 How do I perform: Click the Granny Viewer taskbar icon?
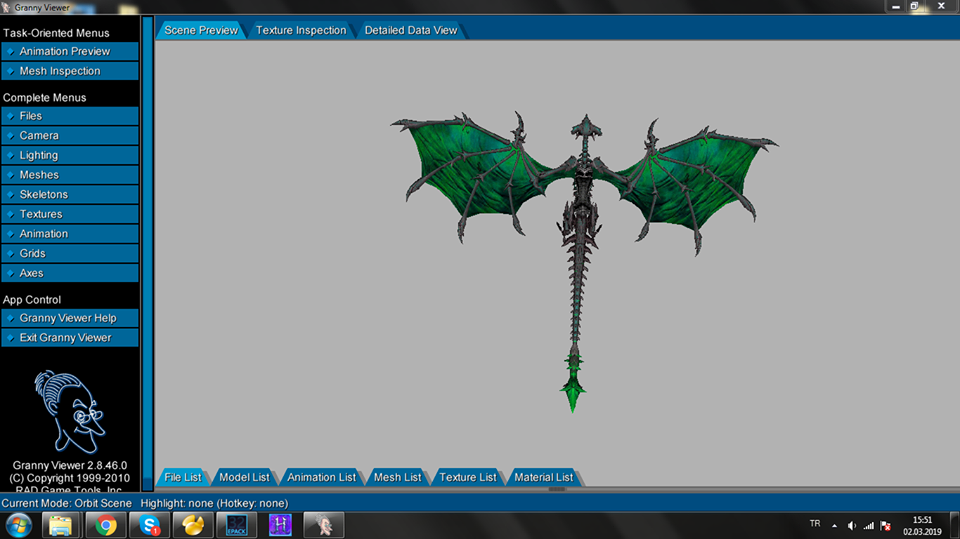[x=323, y=526]
